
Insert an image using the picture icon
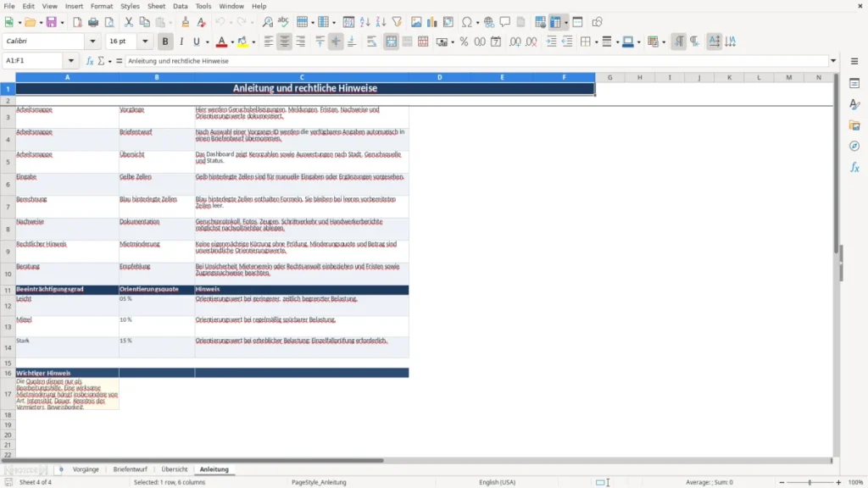pos(416,22)
